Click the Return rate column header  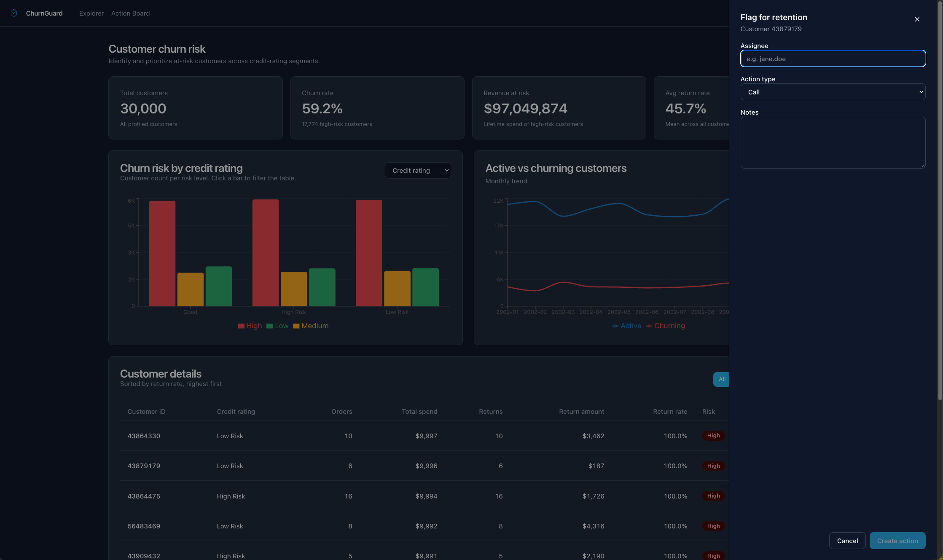point(670,412)
